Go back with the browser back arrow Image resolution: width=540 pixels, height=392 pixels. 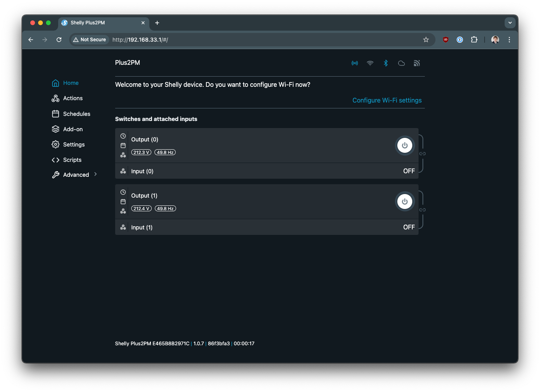pyautogui.click(x=31, y=40)
